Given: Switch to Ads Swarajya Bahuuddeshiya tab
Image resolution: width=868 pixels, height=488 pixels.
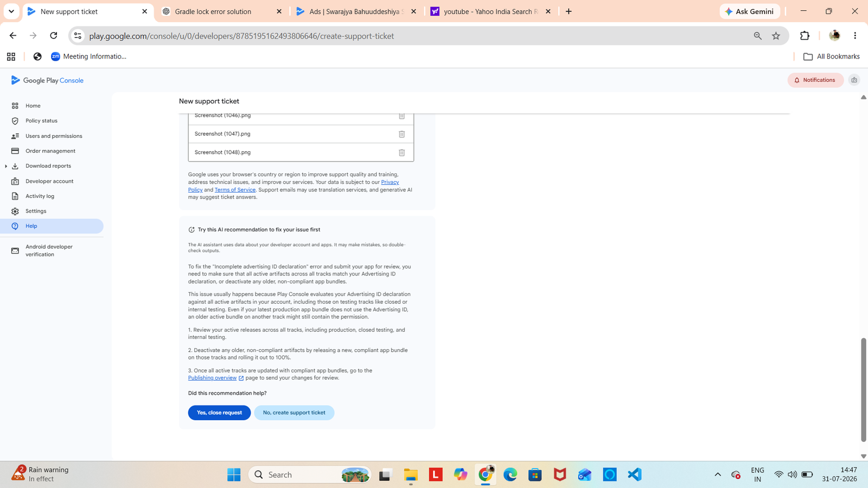Looking at the screenshot, I should 356,11.
